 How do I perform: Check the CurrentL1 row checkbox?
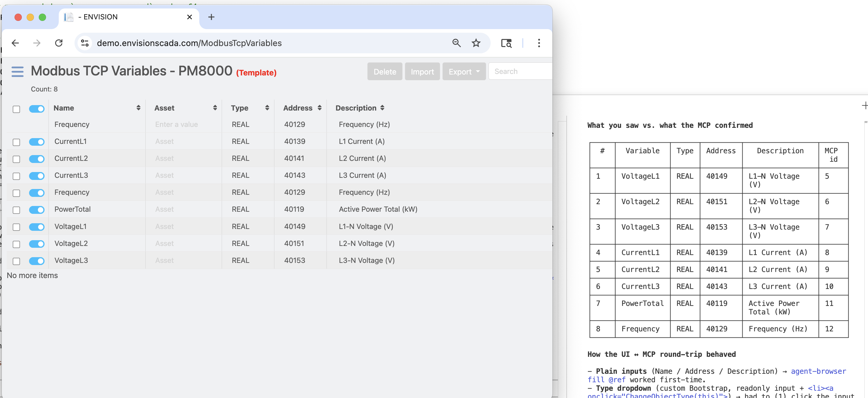[x=16, y=142]
